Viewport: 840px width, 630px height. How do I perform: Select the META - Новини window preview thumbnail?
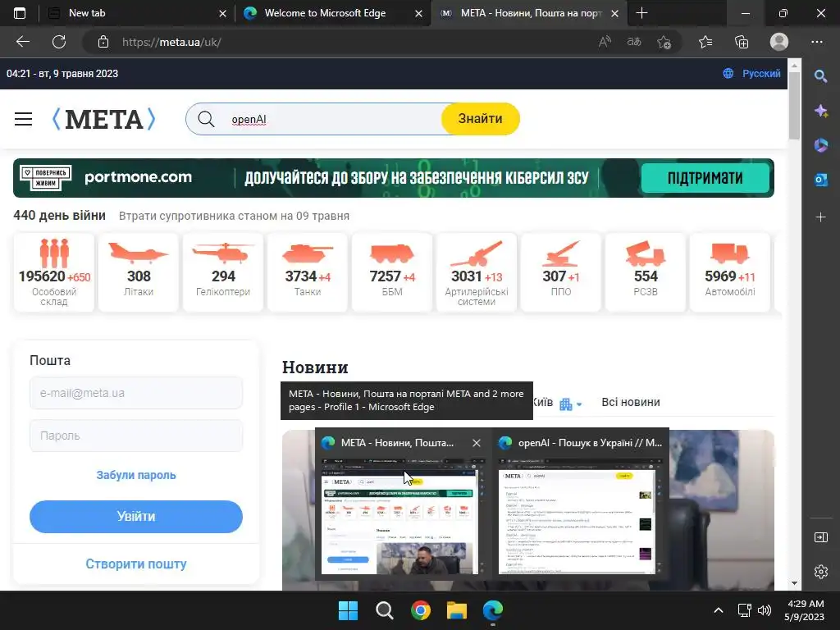399,517
